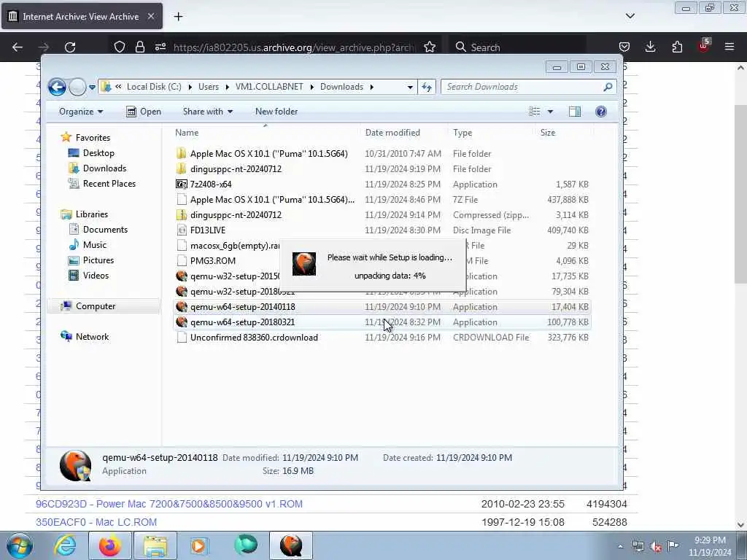
Task: Select dingusppc-nt-20240712 folder row
Action: point(382,169)
